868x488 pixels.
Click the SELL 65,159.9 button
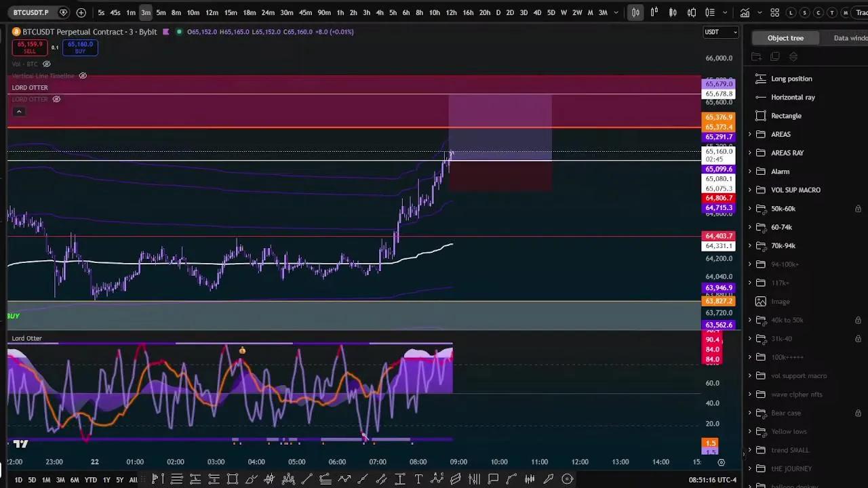coord(30,47)
